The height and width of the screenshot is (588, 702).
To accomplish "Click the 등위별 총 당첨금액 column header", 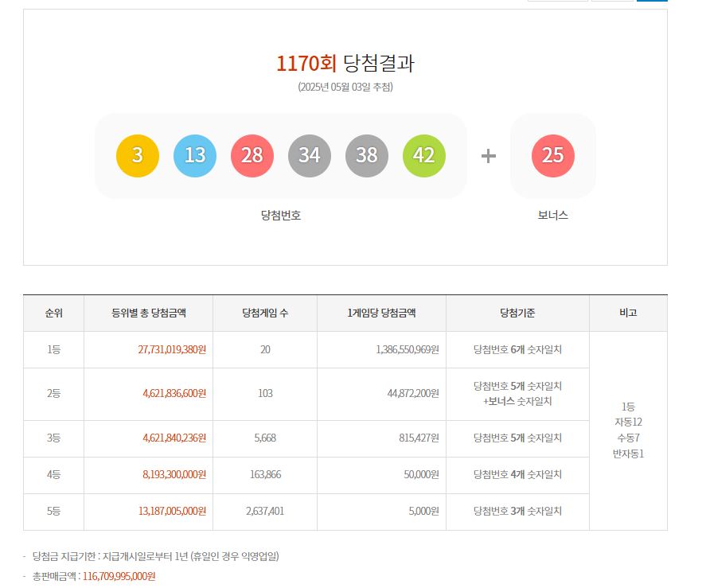I will (149, 313).
